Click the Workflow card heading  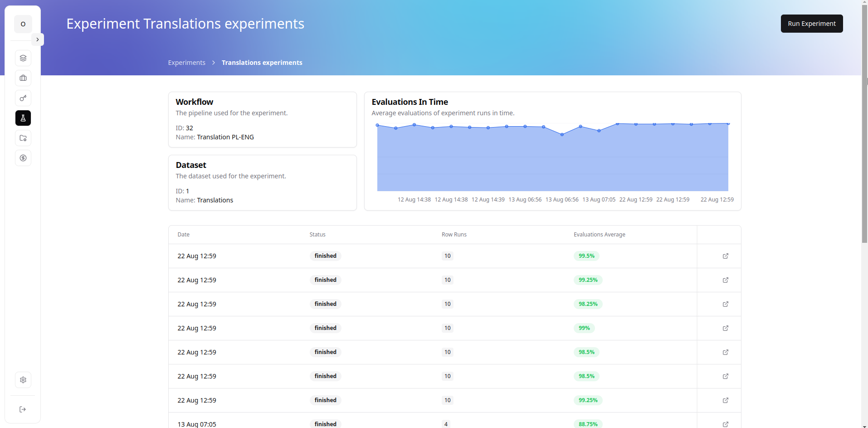click(x=195, y=102)
